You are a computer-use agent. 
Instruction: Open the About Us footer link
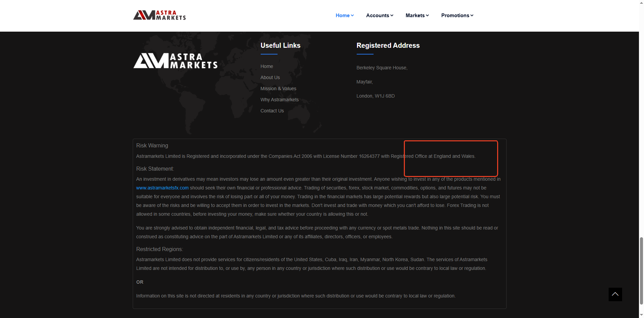(x=270, y=77)
